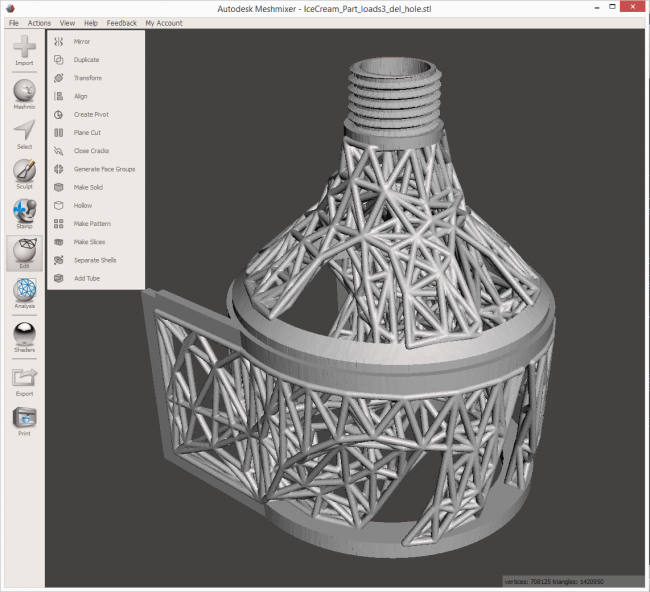The width and height of the screenshot is (650, 592).
Task: Select the Mirror text entry
Action: (82, 41)
